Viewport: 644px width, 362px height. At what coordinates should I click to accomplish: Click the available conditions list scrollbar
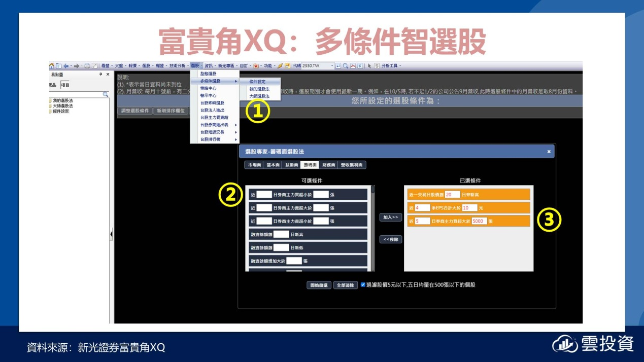click(373, 228)
